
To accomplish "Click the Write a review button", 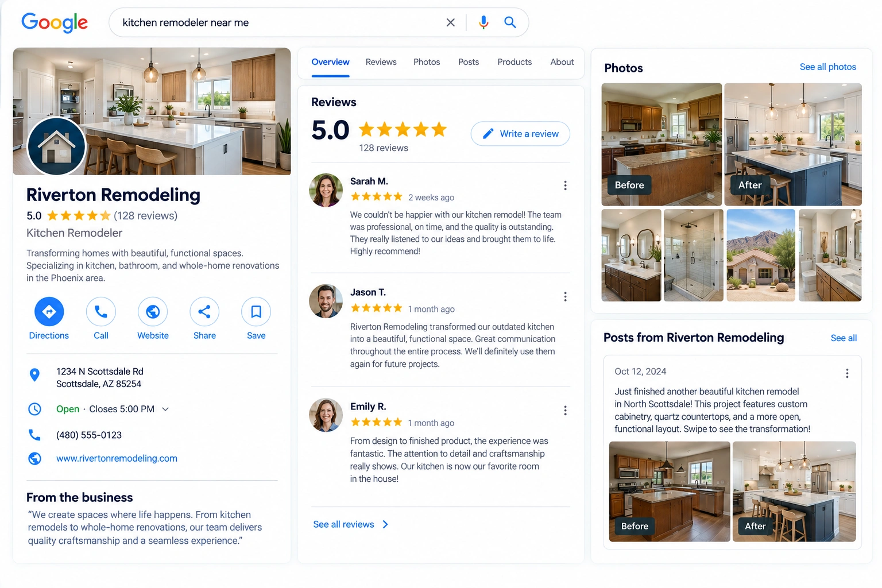I will (520, 134).
